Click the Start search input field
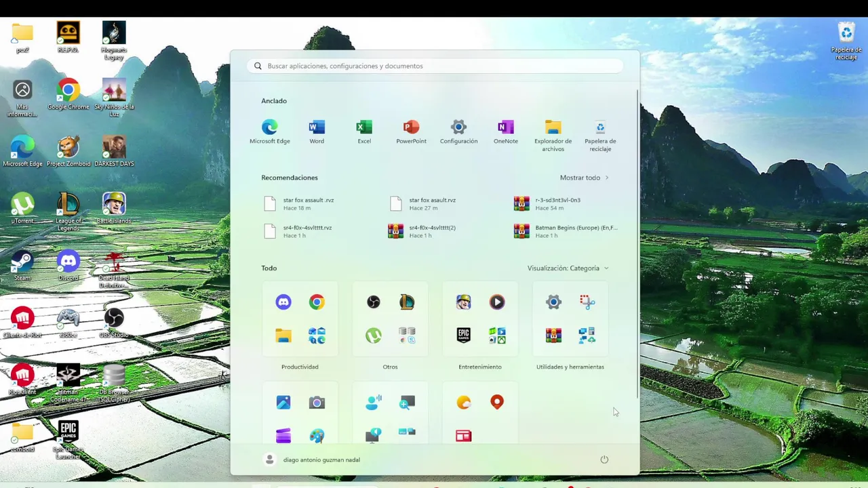Viewport: 868px width, 488px height. click(435, 66)
